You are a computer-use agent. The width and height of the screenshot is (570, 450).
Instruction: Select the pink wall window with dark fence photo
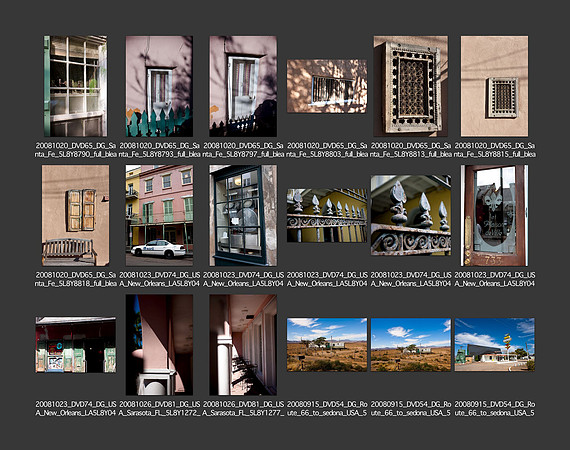(x=243, y=86)
